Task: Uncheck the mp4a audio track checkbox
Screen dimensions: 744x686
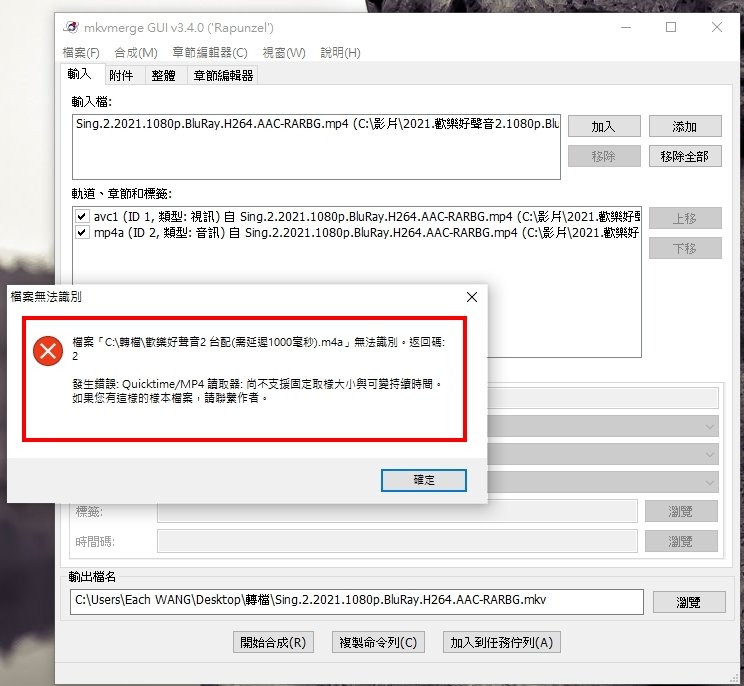Action: click(82, 232)
